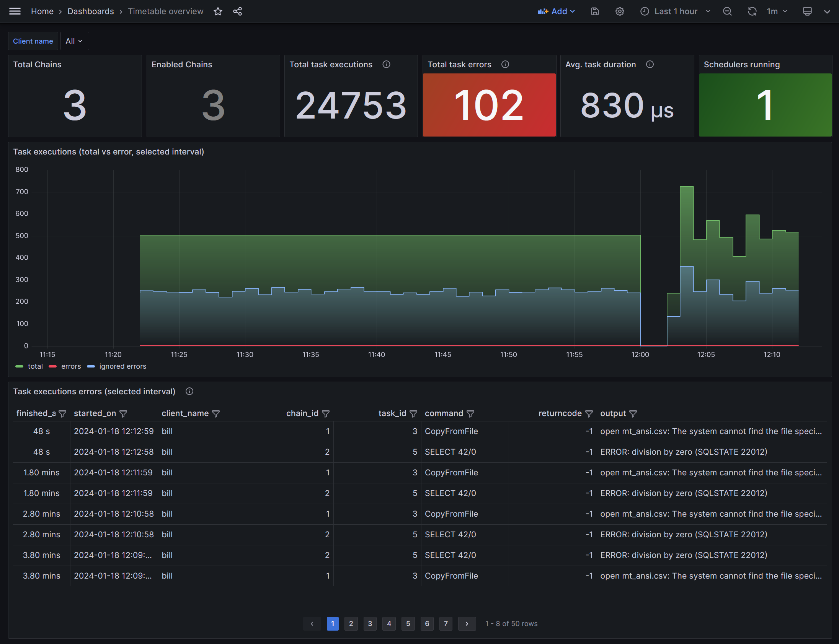Open dashboard settings gear
Image resolution: width=839 pixels, height=644 pixels.
tap(620, 11)
